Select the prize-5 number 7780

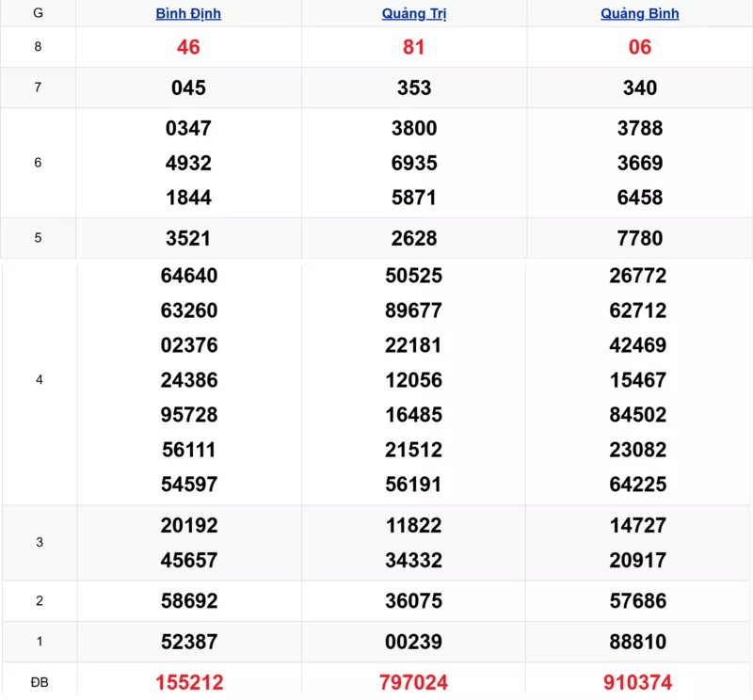640,238
